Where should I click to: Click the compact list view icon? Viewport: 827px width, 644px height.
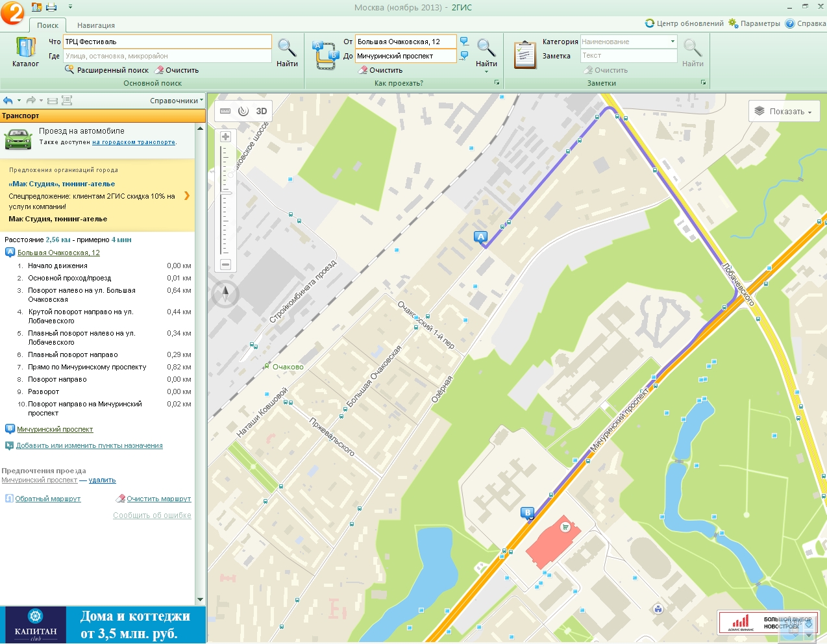[x=53, y=101]
